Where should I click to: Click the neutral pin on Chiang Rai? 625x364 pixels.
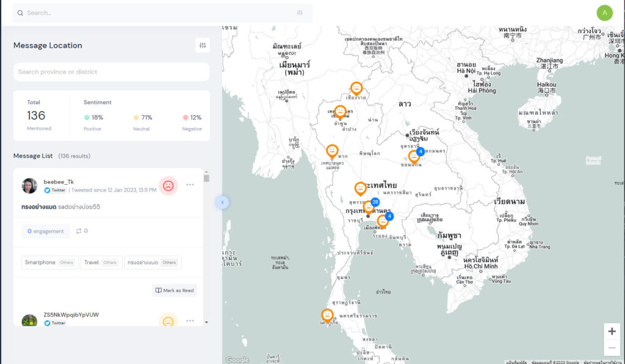point(356,88)
